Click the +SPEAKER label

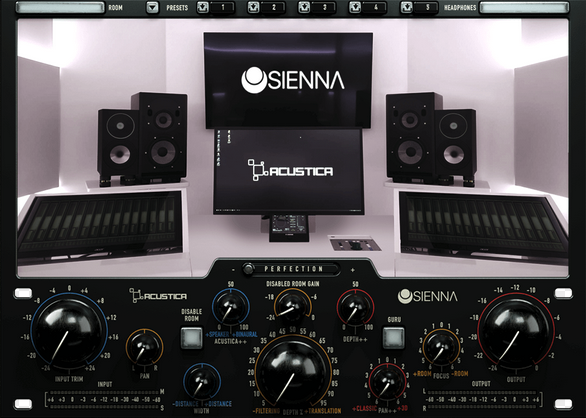point(217,334)
